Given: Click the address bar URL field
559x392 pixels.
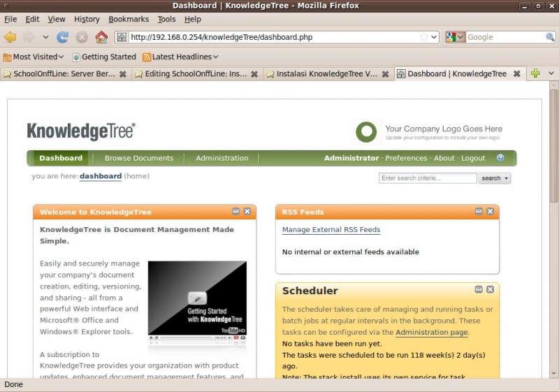Looking at the screenshot, I should (x=274, y=37).
